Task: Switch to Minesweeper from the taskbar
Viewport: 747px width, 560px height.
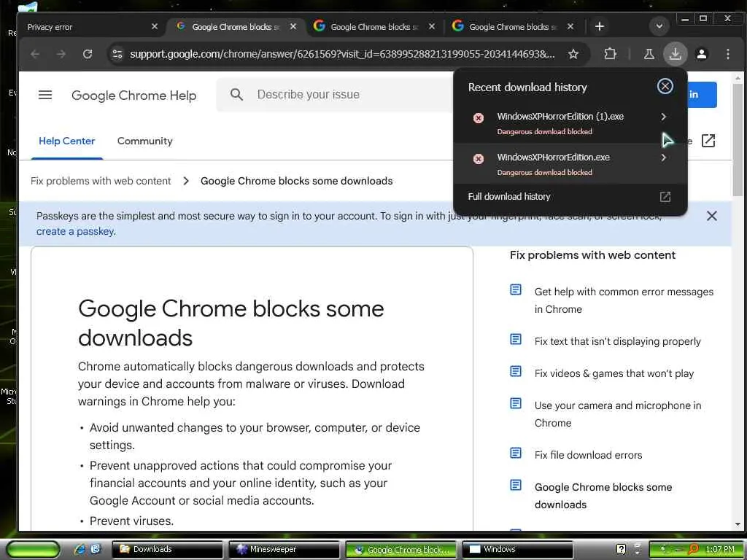Action: [285, 549]
